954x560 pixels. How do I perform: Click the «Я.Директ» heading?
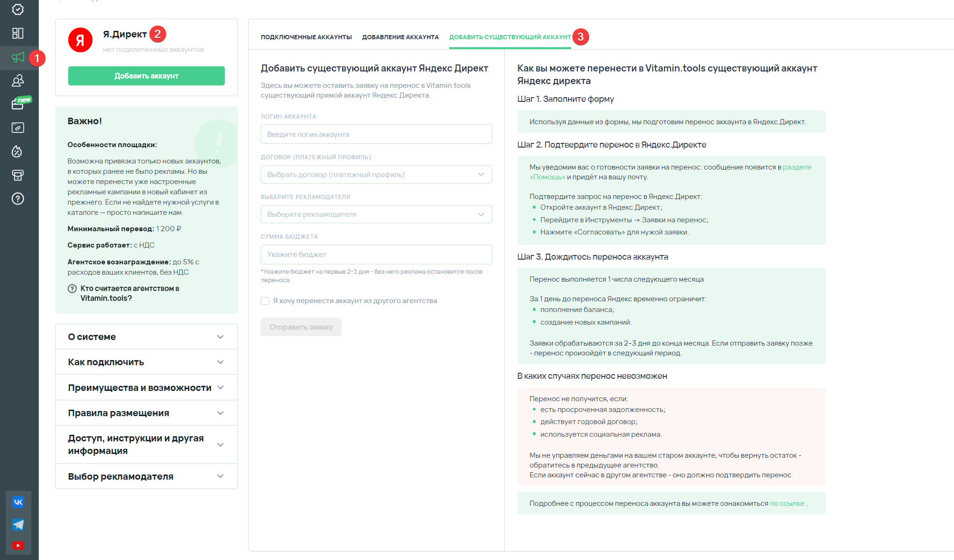(x=125, y=34)
